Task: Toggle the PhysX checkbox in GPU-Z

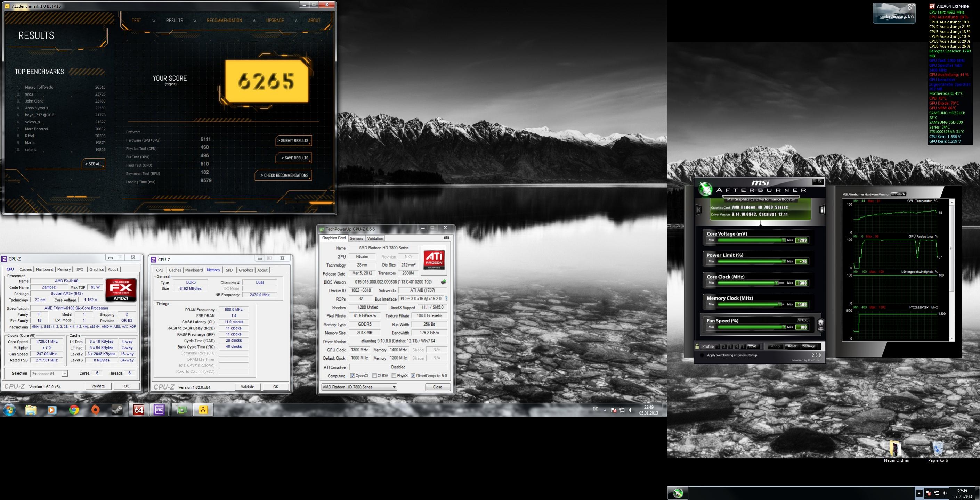Action: (394, 376)
